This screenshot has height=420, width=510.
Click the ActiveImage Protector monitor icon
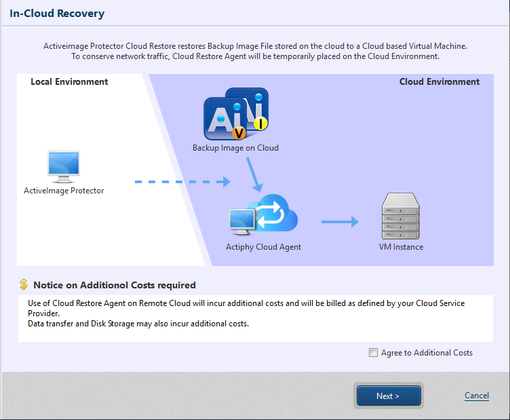(64, 167)
